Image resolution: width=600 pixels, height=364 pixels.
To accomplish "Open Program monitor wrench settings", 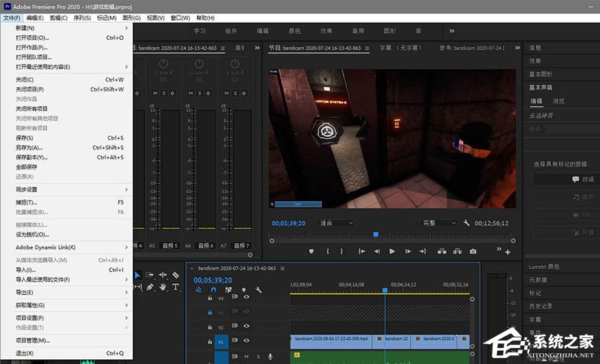I will (x=467, y=223).
